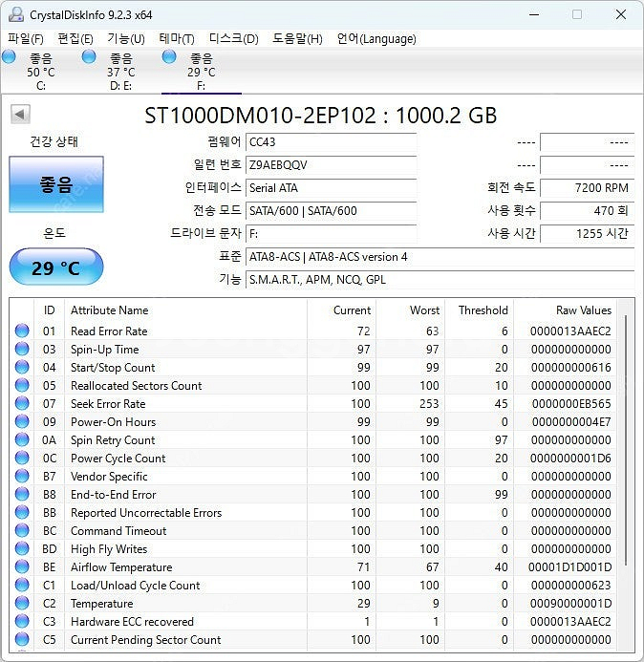Select the D: E: drive status orb
The height and width of the screenshot is (662, 644).
89,56
